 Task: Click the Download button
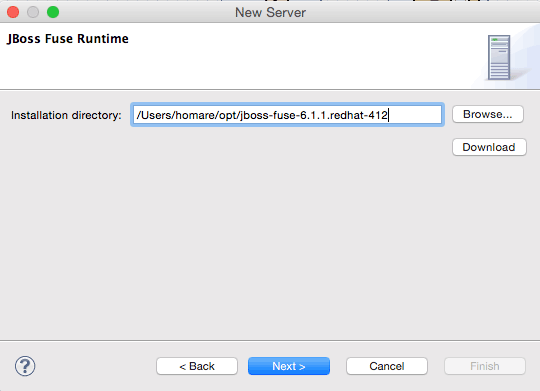[x=489, y=147]
